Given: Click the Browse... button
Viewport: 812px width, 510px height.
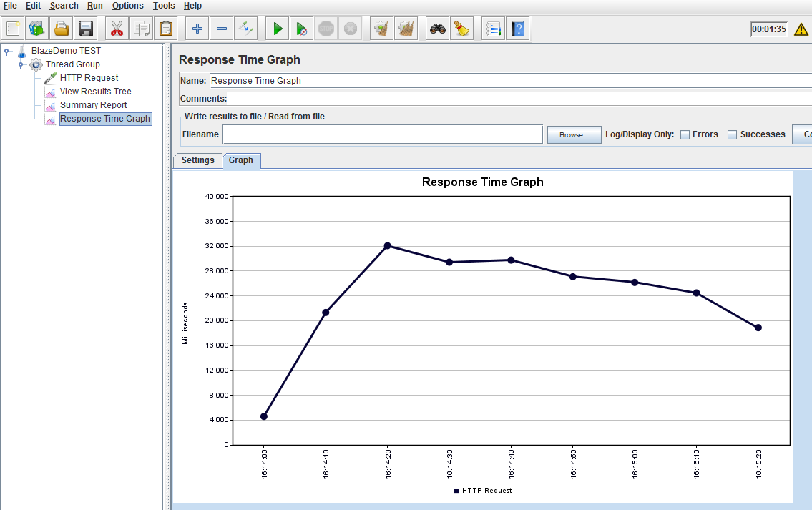Looking at the screenshot, I should (x=574, y=134).
